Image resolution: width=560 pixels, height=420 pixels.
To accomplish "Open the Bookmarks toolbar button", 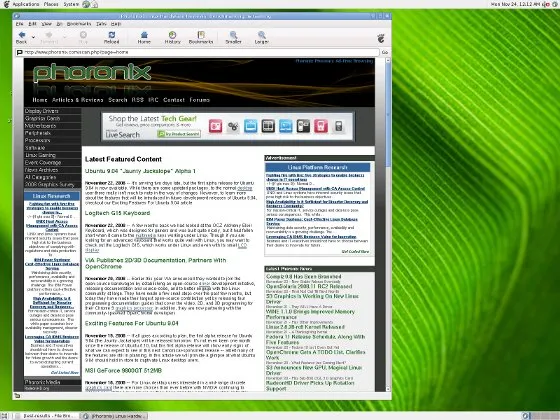I will (201, 37).
